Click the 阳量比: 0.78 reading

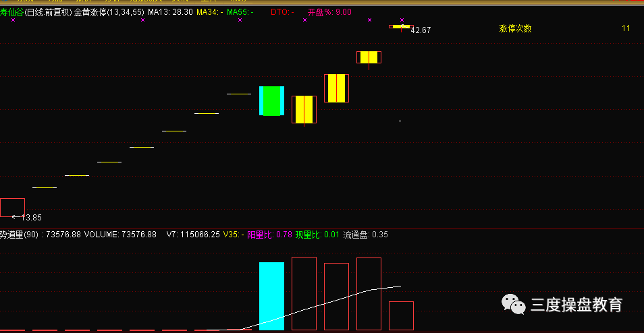270,235
